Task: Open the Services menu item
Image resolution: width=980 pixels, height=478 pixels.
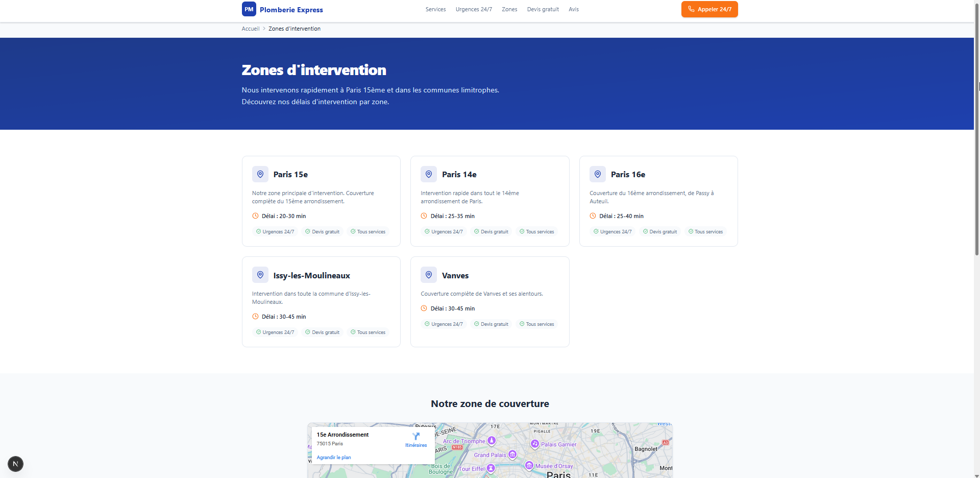Action: pos(435,9)
